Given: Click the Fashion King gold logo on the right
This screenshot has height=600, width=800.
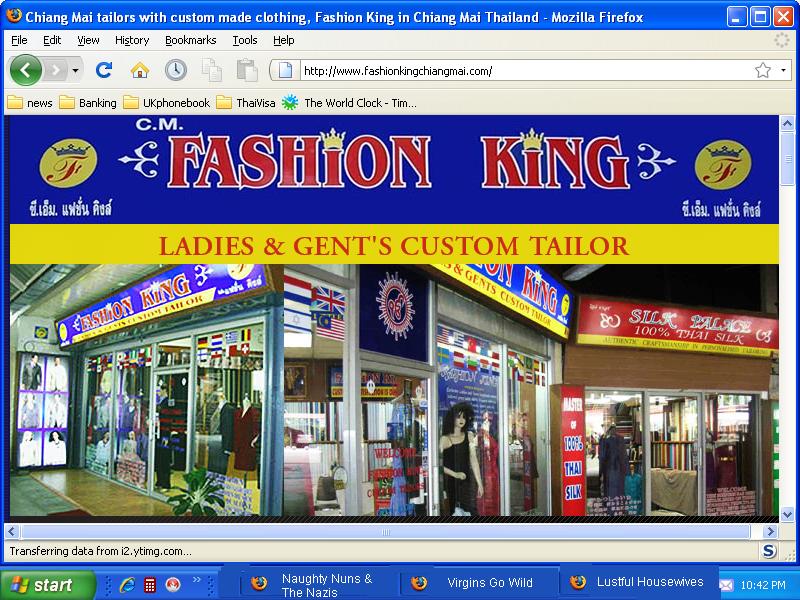Looking at the screenshot, I should [x=722, y=164].
